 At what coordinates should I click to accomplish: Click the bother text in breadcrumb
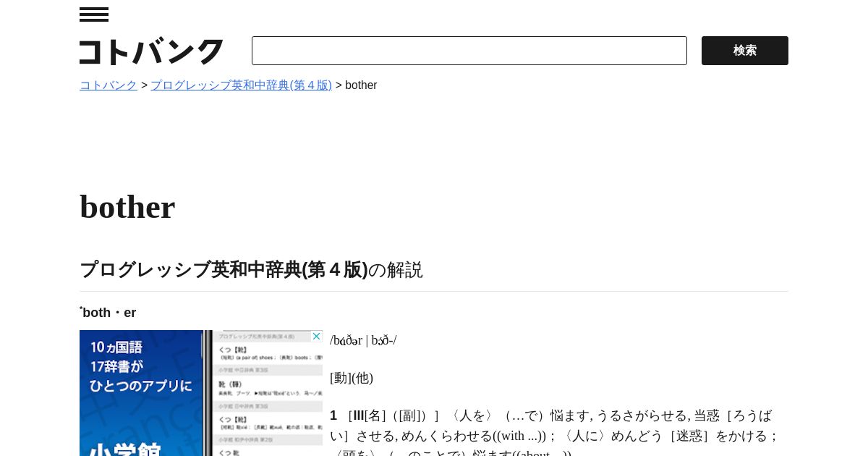[361, 85]
